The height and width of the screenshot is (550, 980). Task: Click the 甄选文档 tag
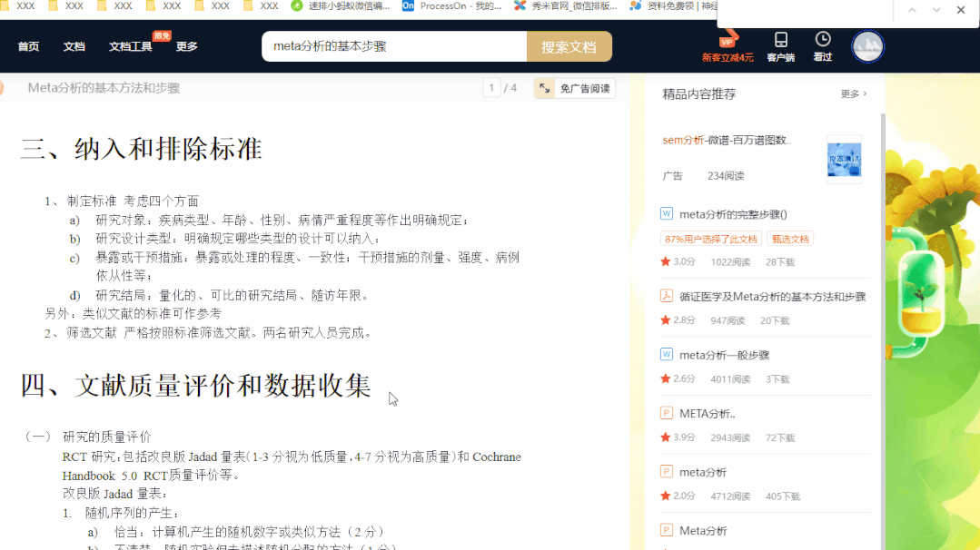[790, 239]
